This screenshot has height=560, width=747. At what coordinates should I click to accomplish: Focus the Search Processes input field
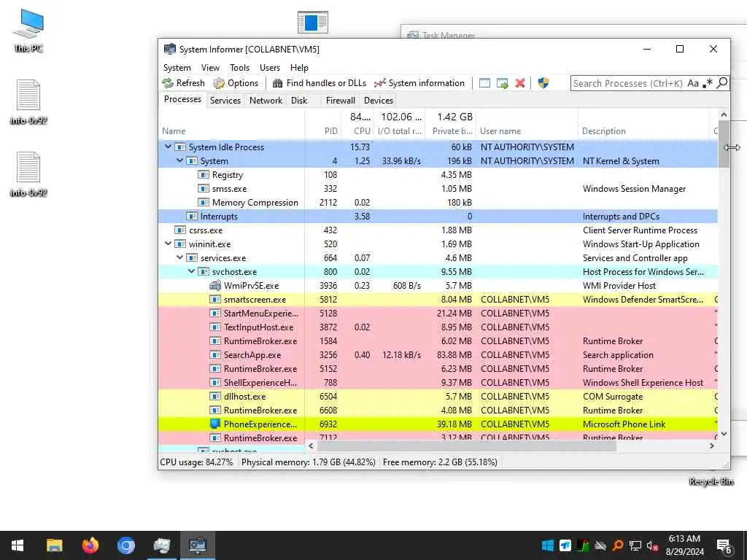click(628, 83)
